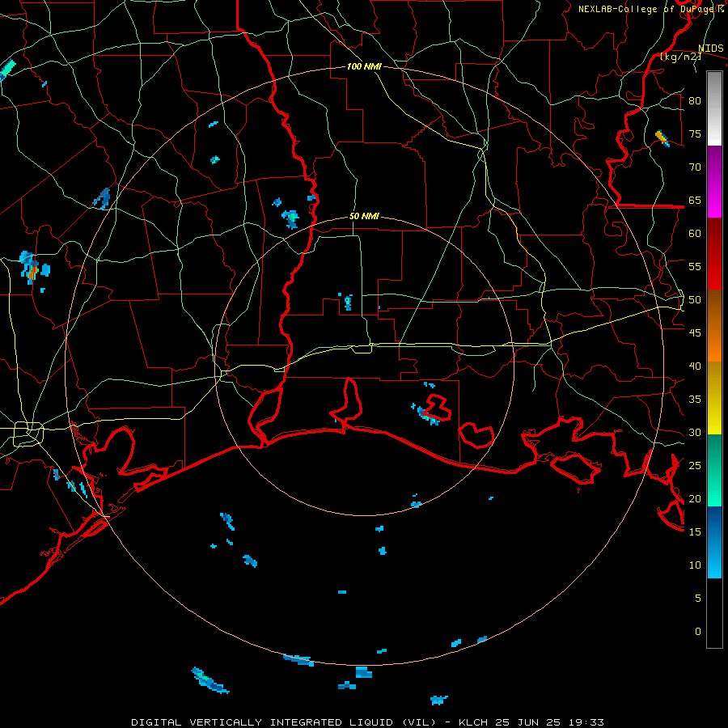The width and height of the screenshot is (728, 728).
Task: Click the NEXLAB-College of DuPage credit text
Action: point(650,9)
